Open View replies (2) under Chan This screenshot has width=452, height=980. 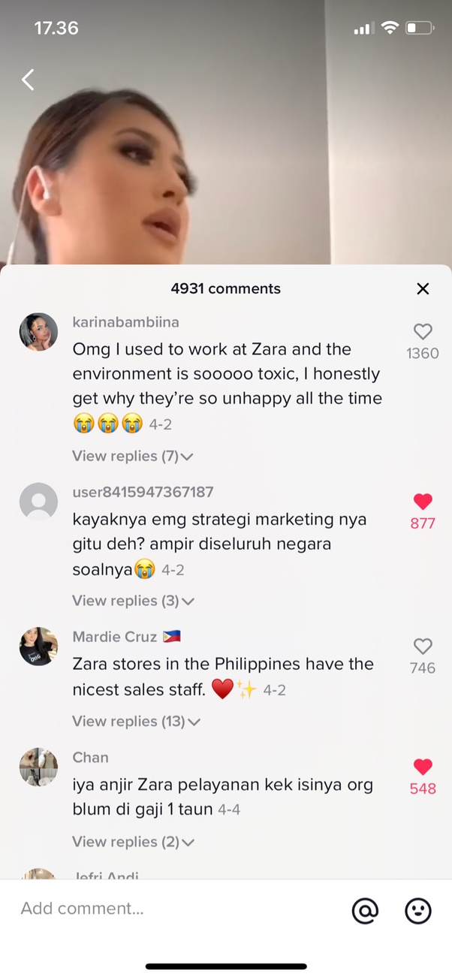tap(133, 843)
